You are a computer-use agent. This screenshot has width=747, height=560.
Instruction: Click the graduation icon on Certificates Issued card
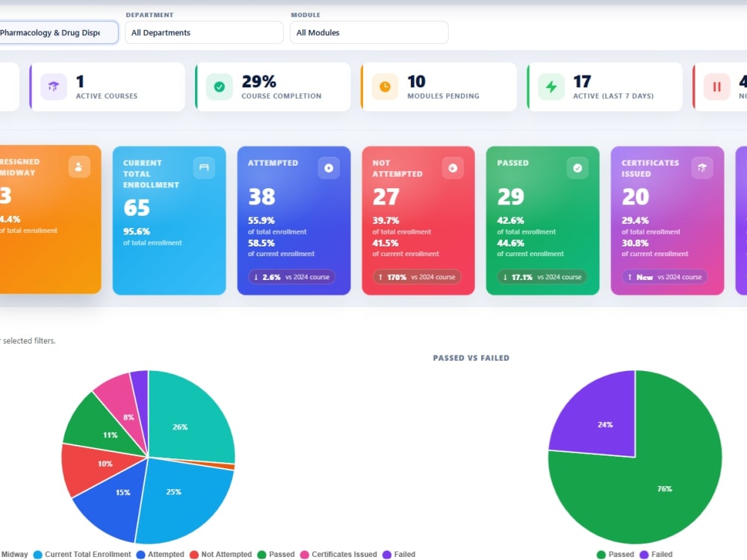(x=702, y=167)
